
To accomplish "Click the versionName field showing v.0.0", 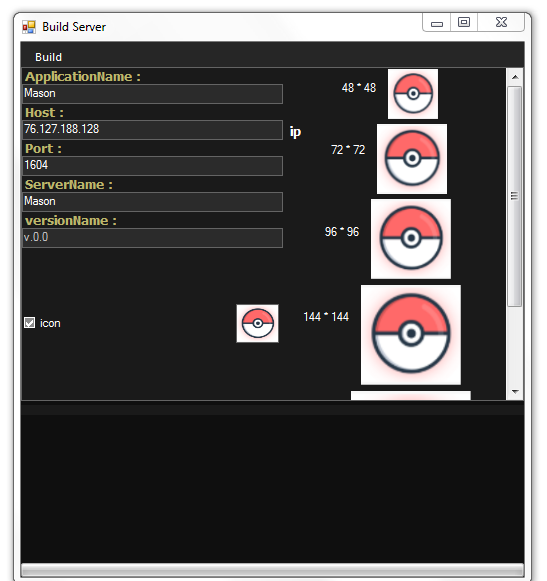I will 152,238.
